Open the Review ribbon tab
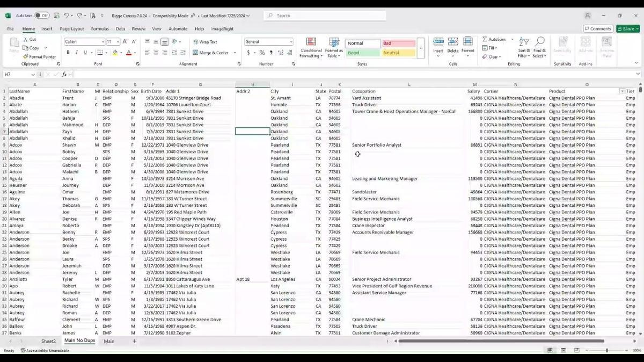 [x=138, y=29]
